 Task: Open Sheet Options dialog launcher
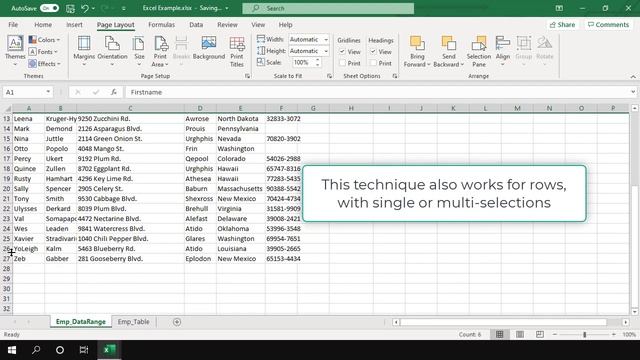point(395,76)
